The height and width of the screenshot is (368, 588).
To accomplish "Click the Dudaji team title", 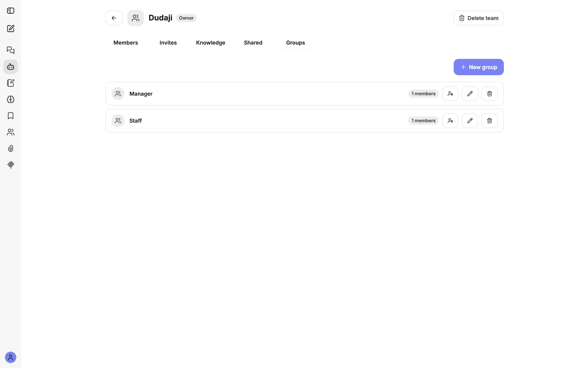I will [160, 18].
